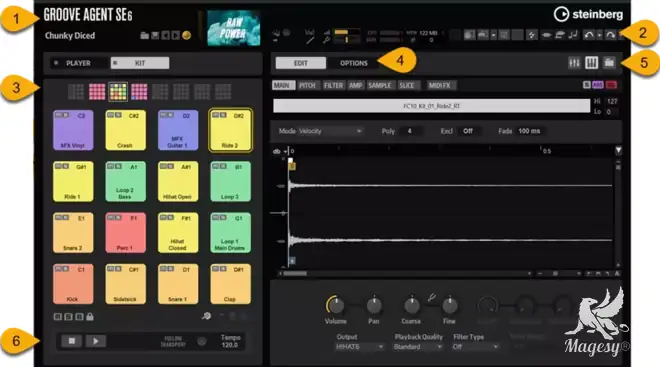Switch to the KIT tab
Screen dimensions: 660x367
click(x=140, y=63)
